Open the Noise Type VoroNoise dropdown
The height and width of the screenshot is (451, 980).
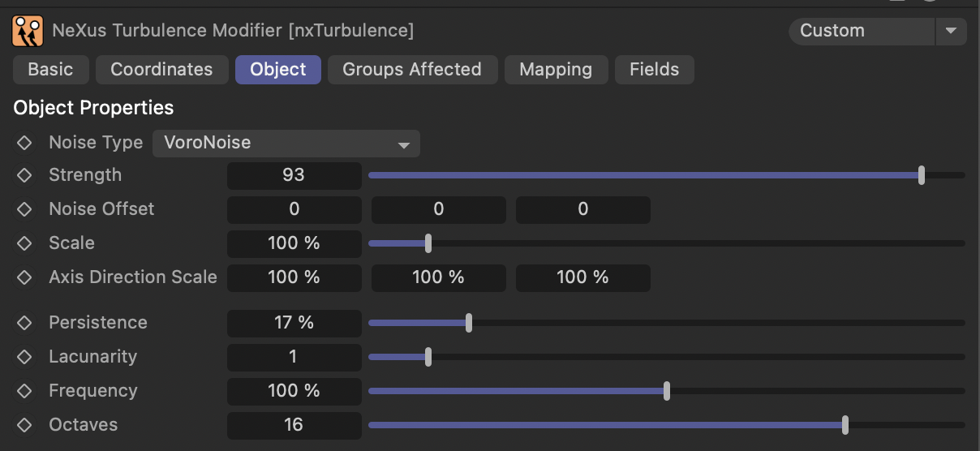coord(286,144)
